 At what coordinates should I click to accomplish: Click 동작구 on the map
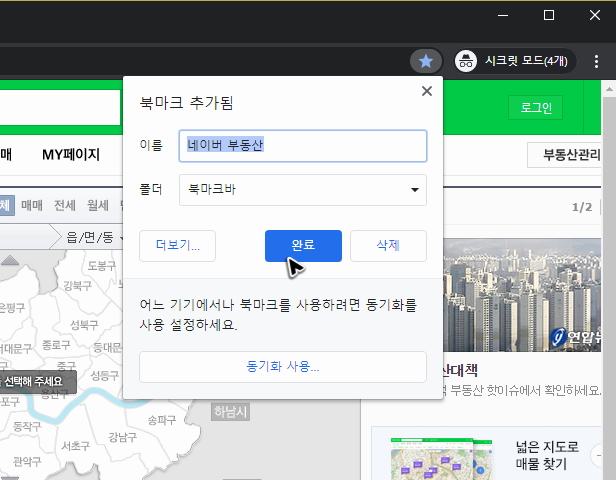coord(27,426)
